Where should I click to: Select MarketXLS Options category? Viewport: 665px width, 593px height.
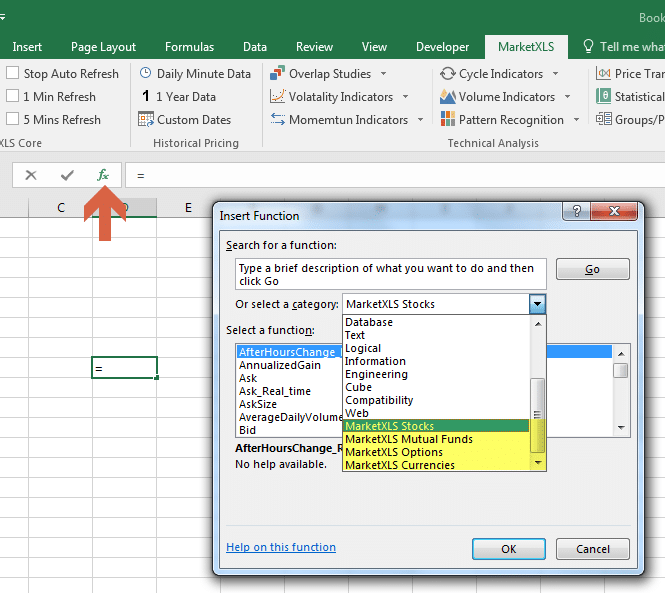click(x=436, y=452)
